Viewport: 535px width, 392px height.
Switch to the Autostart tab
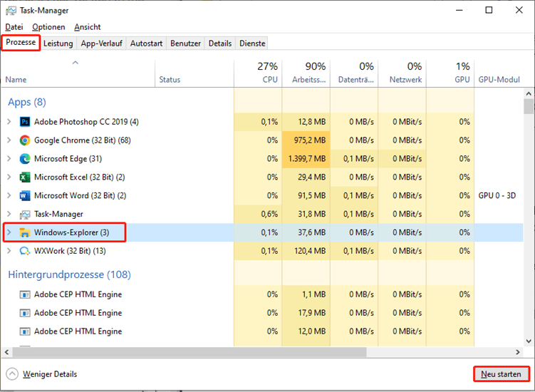tap(146, 43)
